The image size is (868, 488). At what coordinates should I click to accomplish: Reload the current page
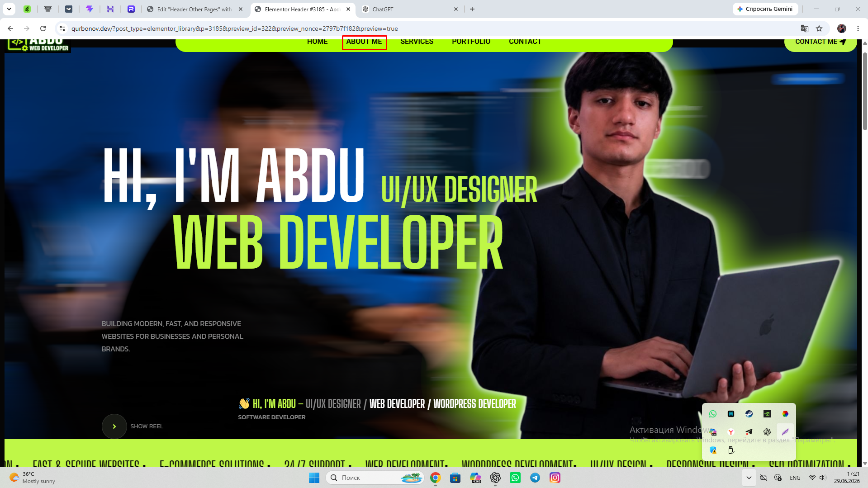[43, 28]
